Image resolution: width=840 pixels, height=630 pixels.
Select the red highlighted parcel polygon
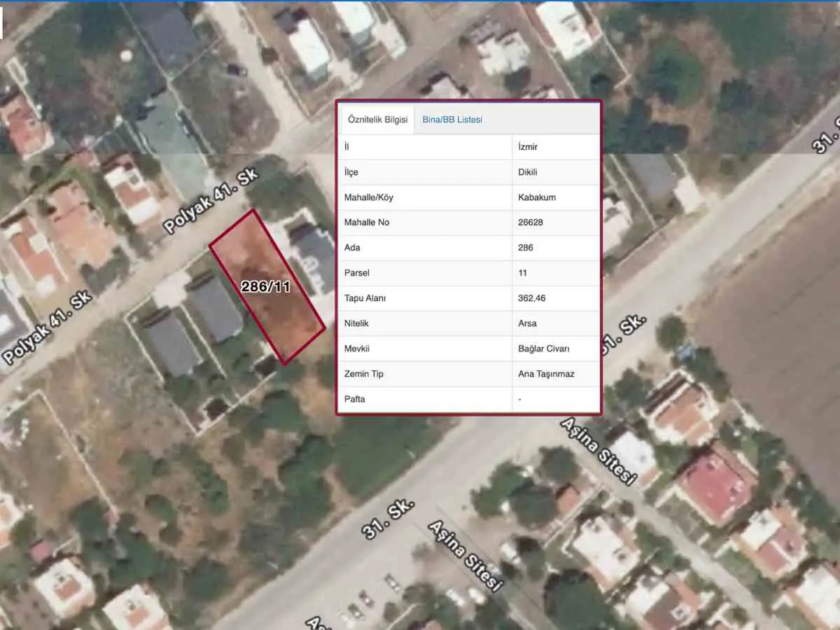(x=267, y=286)
